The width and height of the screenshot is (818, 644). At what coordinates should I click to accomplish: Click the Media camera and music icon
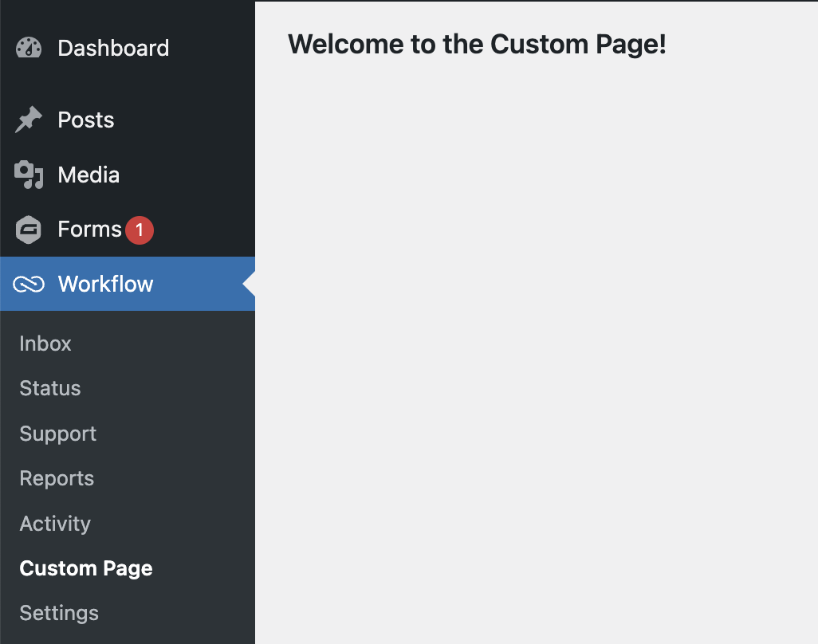pos(29,175)
